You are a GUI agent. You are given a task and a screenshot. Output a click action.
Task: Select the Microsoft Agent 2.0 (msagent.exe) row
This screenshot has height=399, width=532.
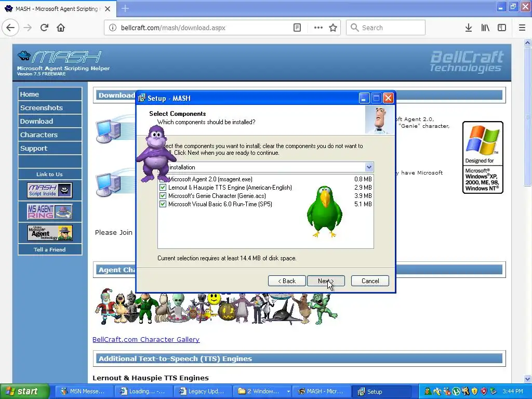[x=265, y=179]
